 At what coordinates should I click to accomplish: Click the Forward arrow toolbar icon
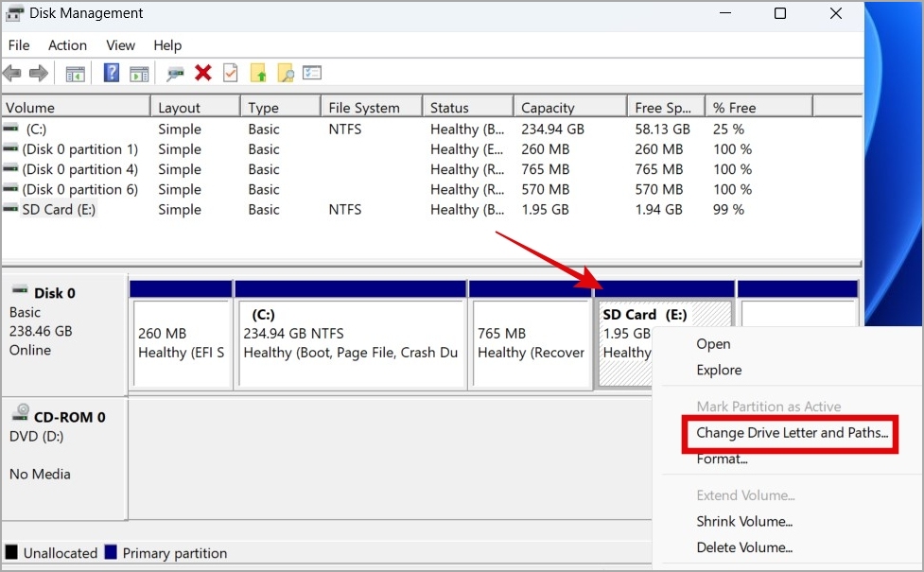(x=39, y=74)
